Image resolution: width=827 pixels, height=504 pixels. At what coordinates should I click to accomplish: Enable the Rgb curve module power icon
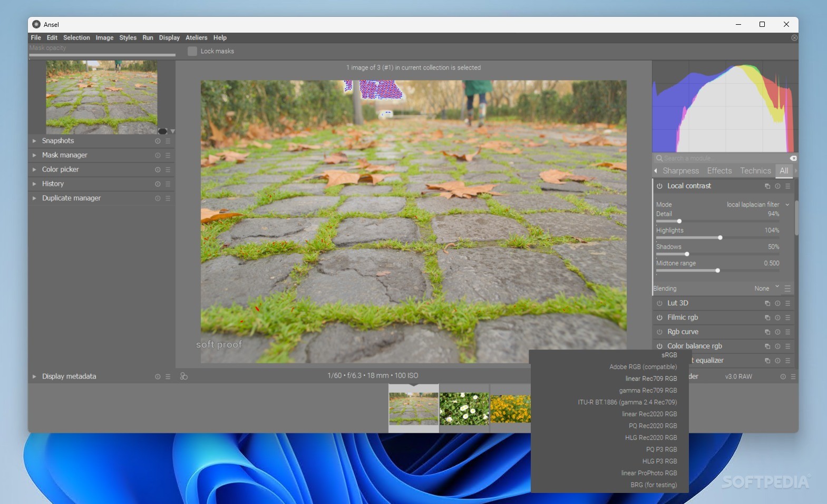[x=659, y=332]
